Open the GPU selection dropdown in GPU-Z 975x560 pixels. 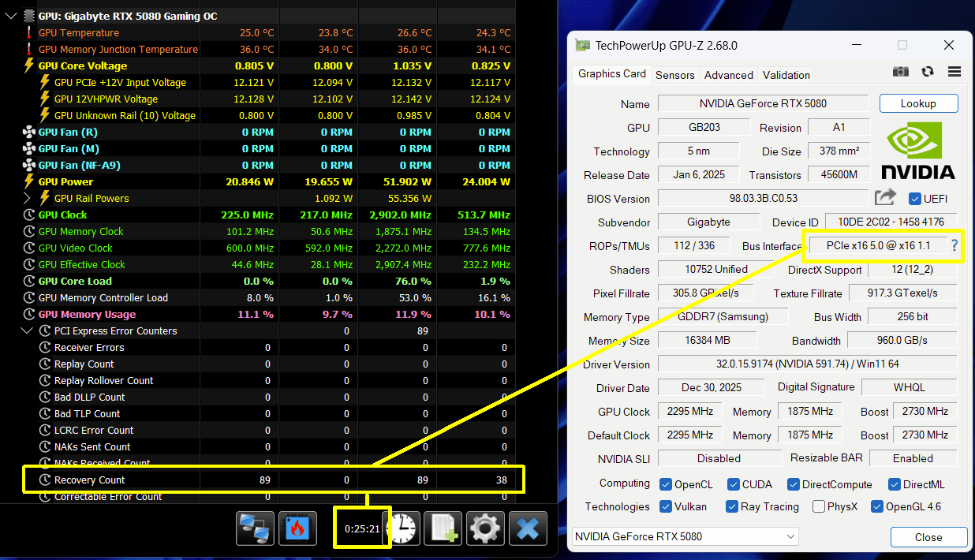685,536
